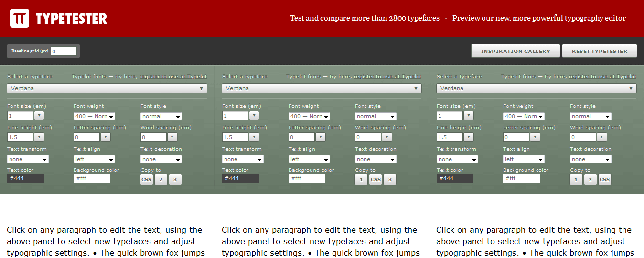Image resolution: width=644 pixels, height=258 pixels.
Task: Open second column text transform dropdown
Action: pos(243,159)
